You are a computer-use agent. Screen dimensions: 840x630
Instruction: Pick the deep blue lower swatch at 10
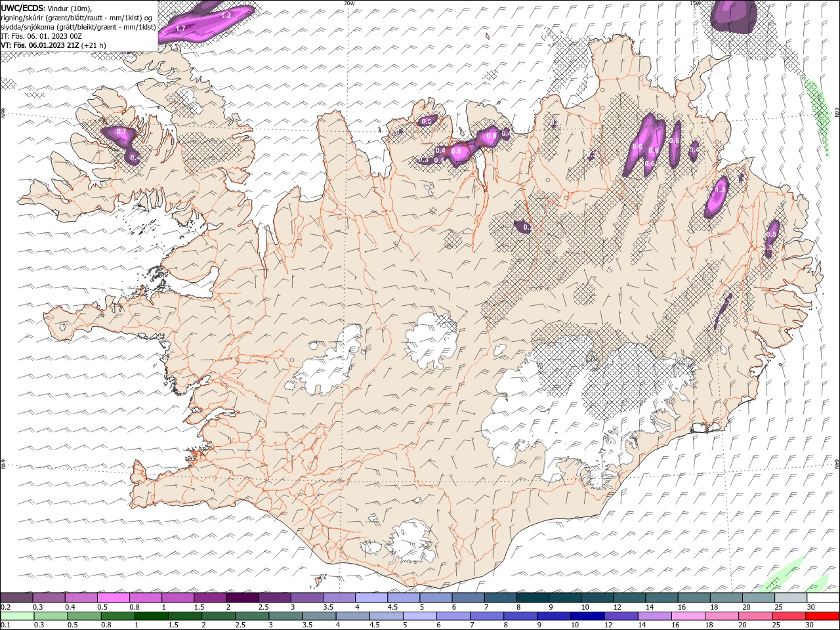pos(587,616)
